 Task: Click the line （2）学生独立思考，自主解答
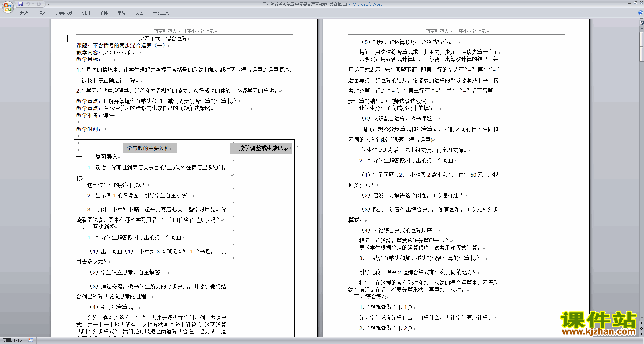click(127, 272)
